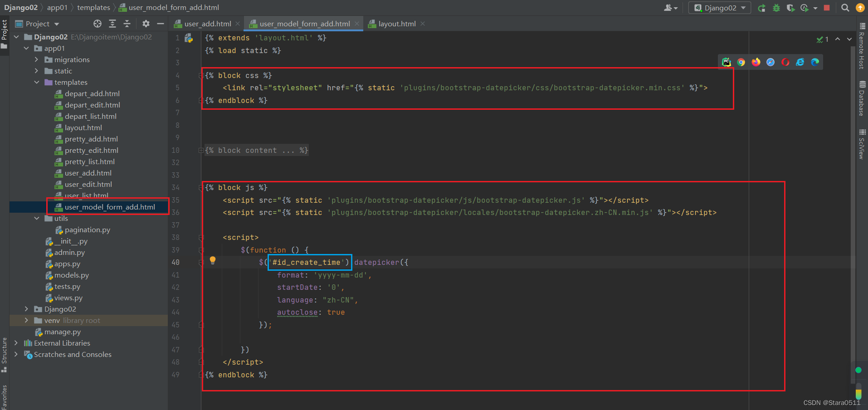This screenshot has height=410, width=868.
Task: Open the SciView tool window
Action: click(x=862, y=144)
